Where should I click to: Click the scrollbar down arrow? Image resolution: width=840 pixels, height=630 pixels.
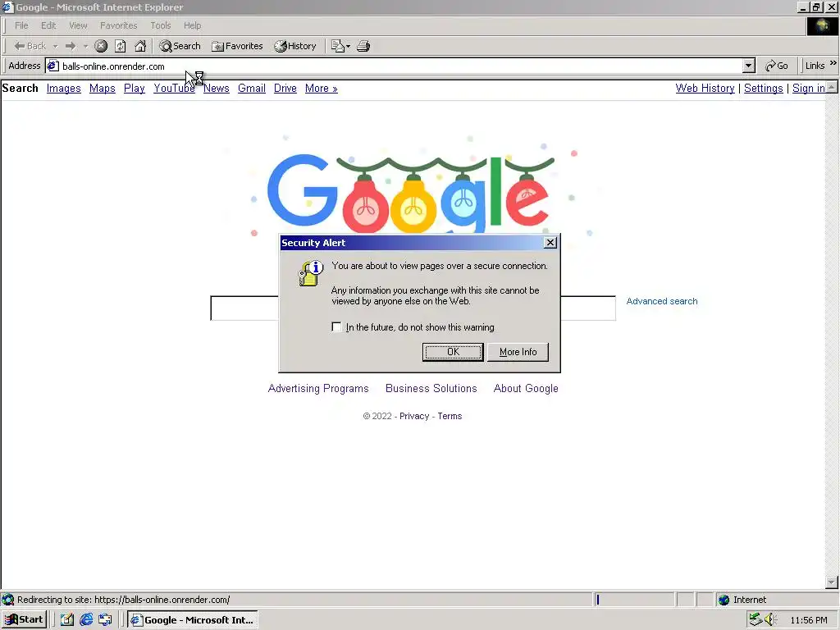pyautogui.click(x=832, y=582)
